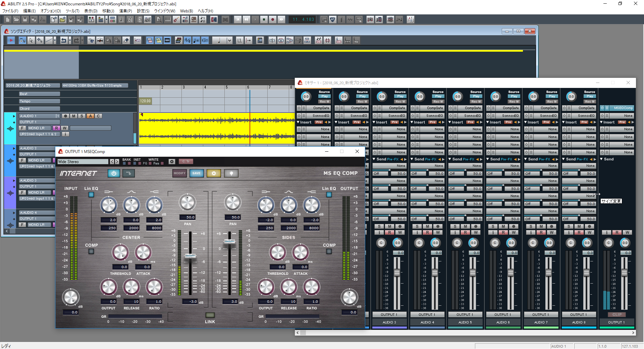Image resolution: width=644 pixels, height=349 pixels.
Task: Click the Record transport button
Action: point(272,19)
